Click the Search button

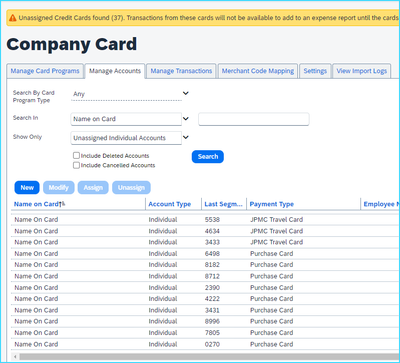208,157
